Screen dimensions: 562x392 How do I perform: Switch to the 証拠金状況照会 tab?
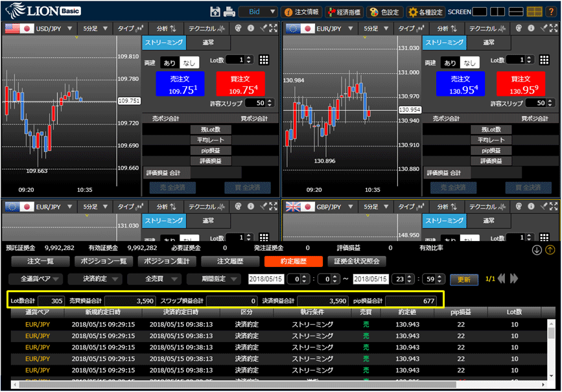357,261
